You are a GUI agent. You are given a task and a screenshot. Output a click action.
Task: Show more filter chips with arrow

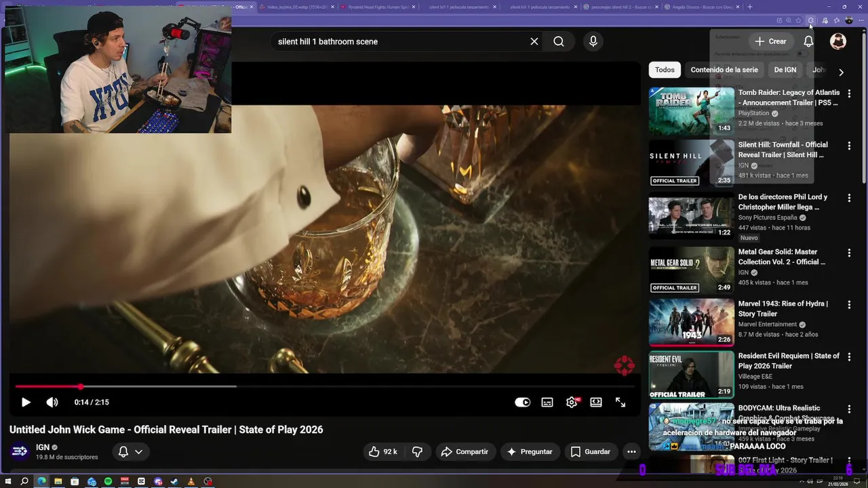(841, 72)
